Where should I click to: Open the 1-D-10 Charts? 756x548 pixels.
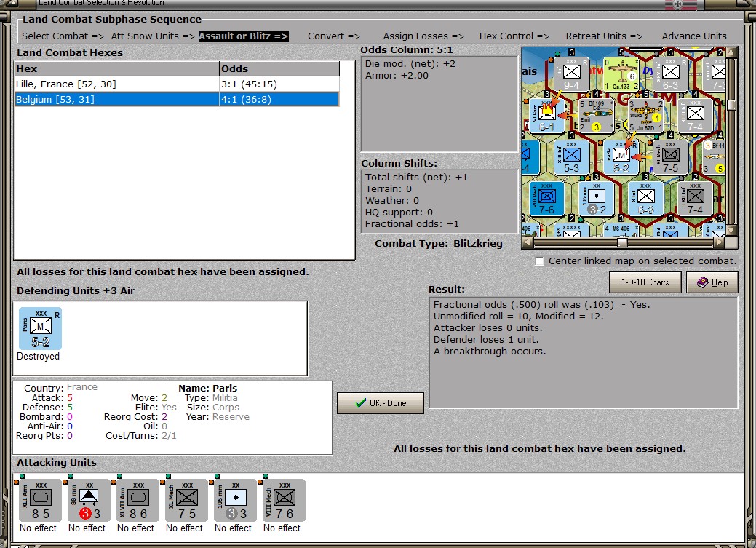point(645,282)
